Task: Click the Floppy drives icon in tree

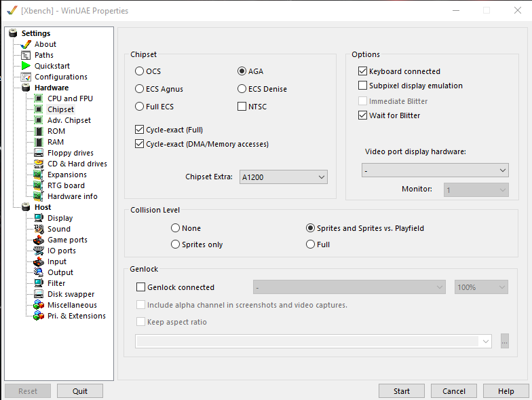Action: coord(39,153)
